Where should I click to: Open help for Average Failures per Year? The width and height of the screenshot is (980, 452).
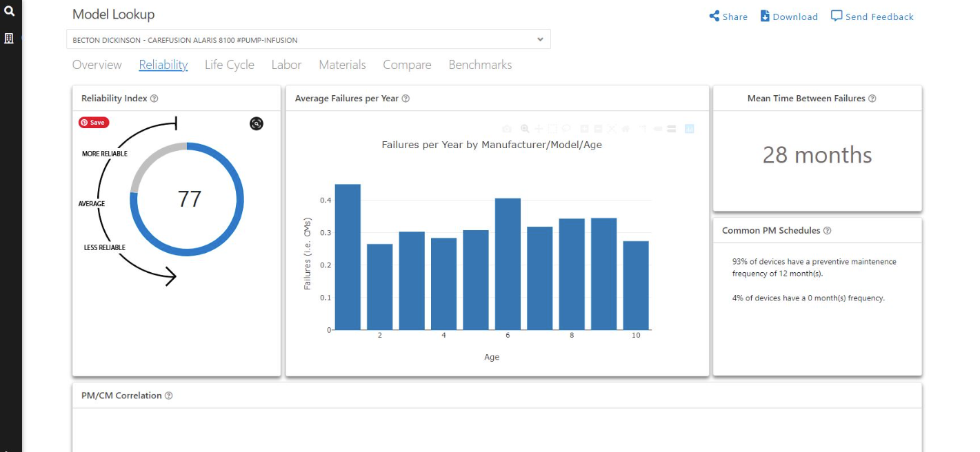pos(406,99)
